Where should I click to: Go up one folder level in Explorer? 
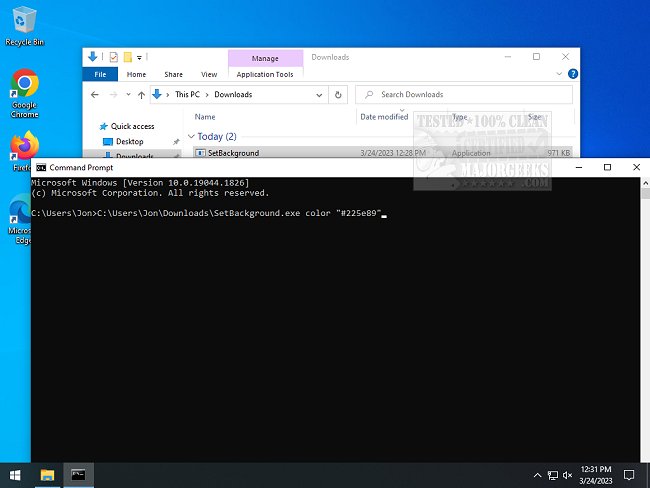point(141,95)
